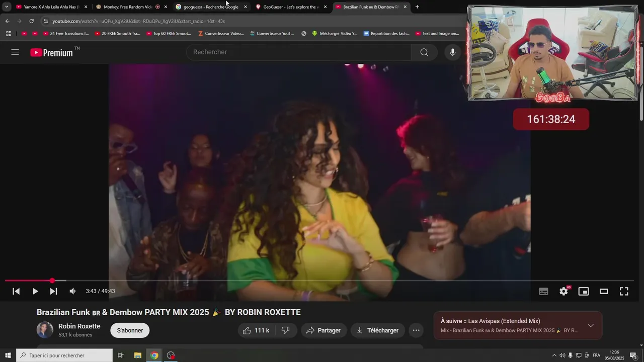This screenshot has width=644, height=362.
Task: Seek on the video progress bar
Action: pyautogui.click(x=319, y=281)
